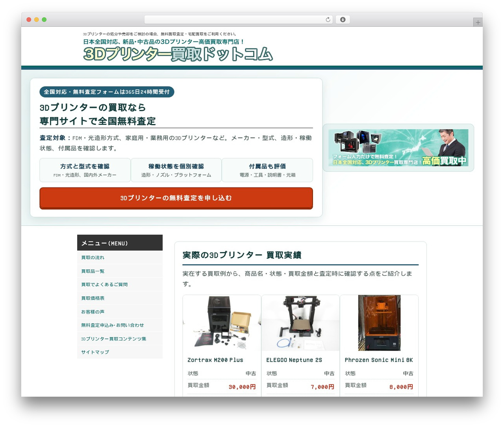This screenshot has width=504, height=427.
Task: Open 無料査定申込み・お問い合わせ menu link
Action: [x=120, y=325]
